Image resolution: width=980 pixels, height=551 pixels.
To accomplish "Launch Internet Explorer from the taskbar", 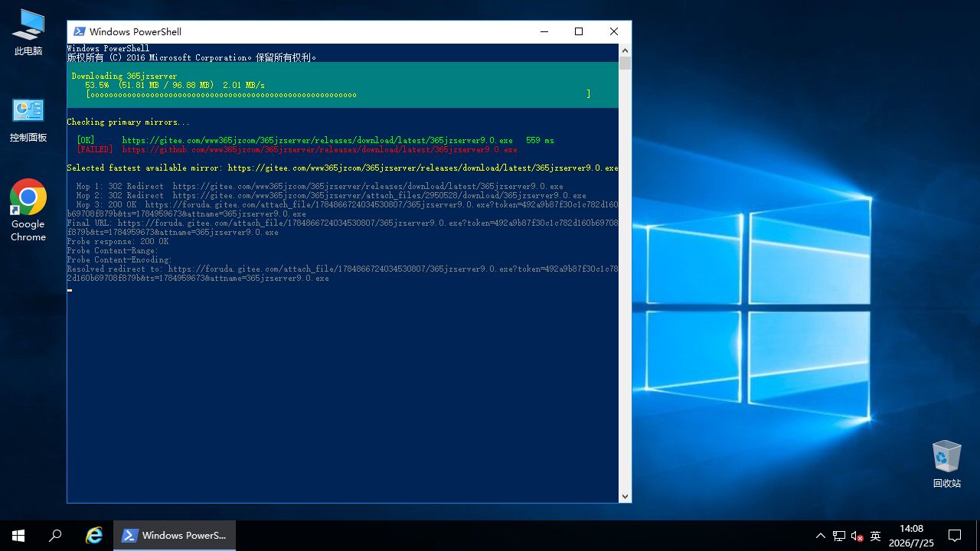I will 94,536.
